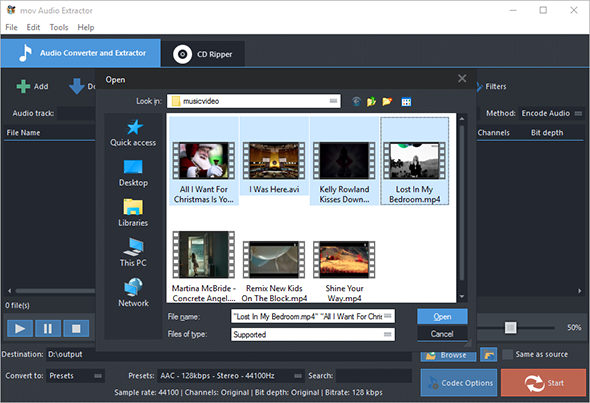Viewport: 590px width, 403px height.
Task: Play the selected audio file
Action: 20,328
